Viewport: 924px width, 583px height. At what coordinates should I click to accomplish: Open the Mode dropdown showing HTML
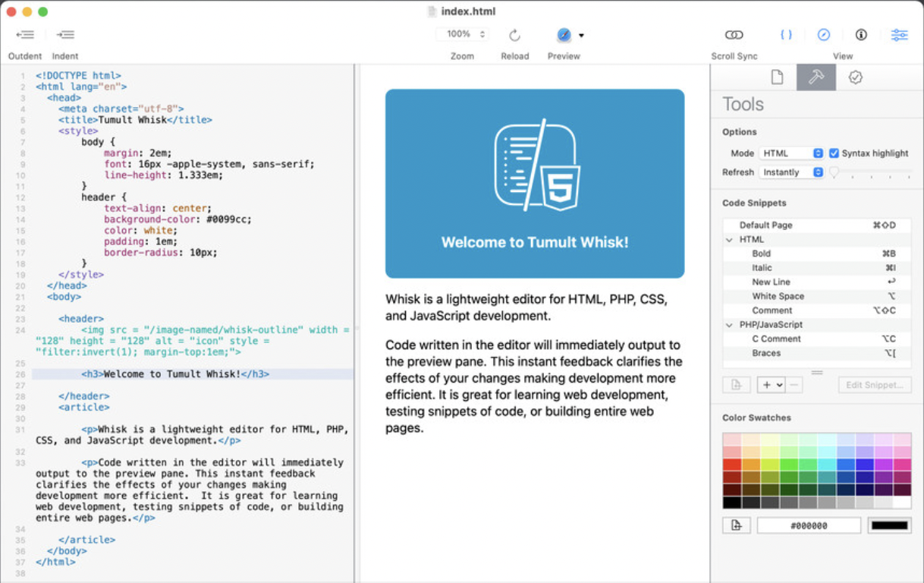[790, 153]
